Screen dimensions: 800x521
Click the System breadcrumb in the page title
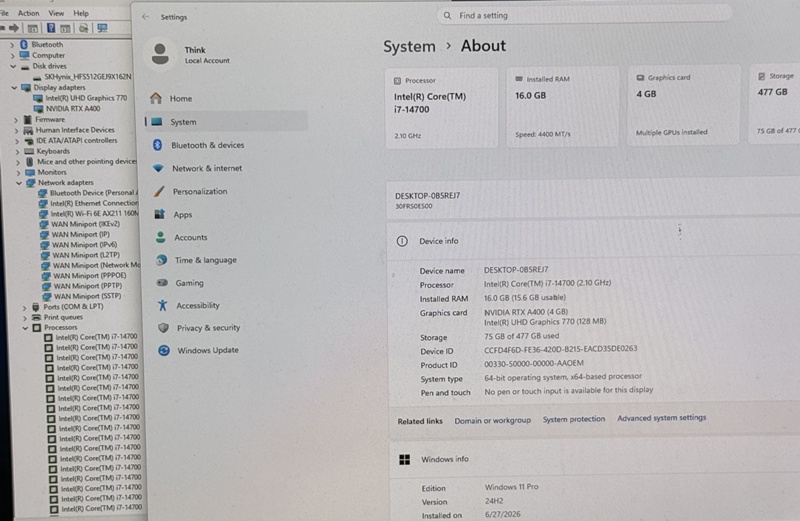click(x=409, y=46)
